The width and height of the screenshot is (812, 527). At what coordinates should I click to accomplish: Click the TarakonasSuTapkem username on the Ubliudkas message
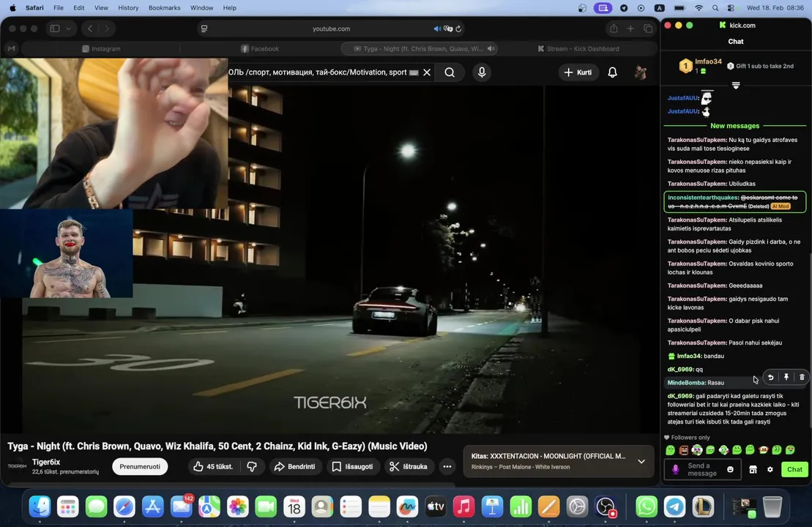pos(696,184)
